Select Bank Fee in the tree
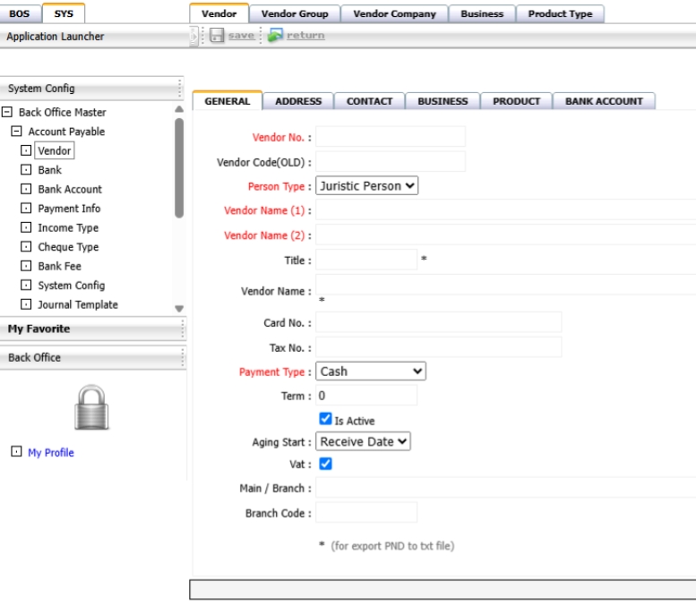This screenshot has width=696, height=616. 59,266
